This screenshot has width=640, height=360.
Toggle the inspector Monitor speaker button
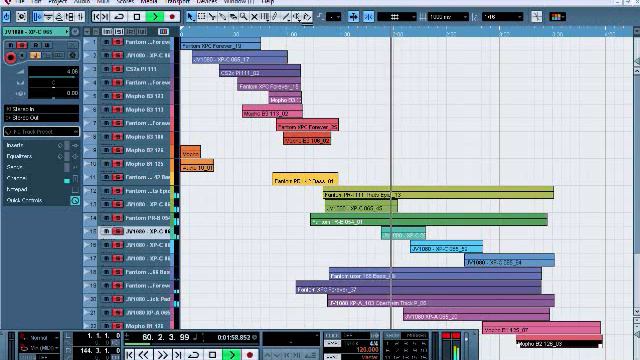click(x=22, y=56)
